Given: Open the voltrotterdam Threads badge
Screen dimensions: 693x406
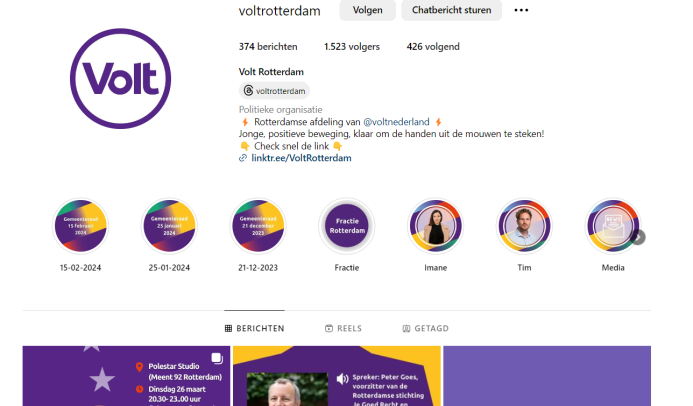Looking at the screenshot, I should [x=274, y=91].
